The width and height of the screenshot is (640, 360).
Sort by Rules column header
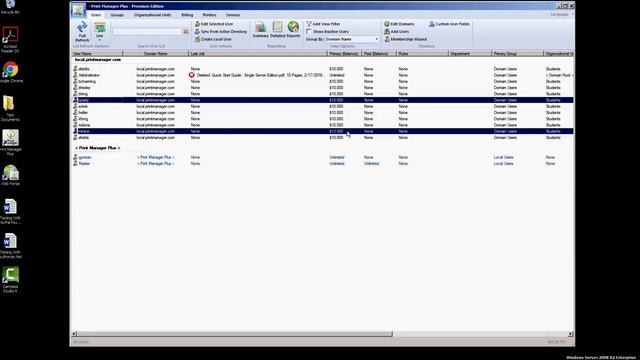coord(422,53)
